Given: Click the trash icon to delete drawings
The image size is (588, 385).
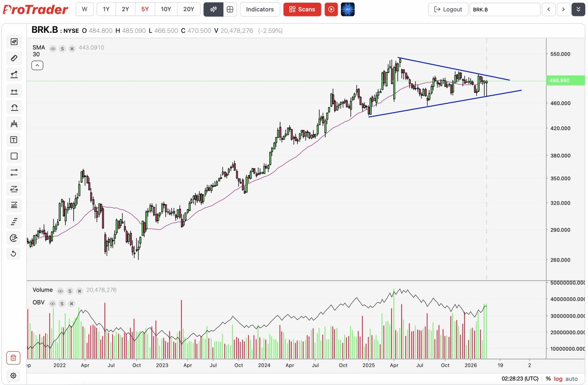Looking at the screenshot, I should click(x=14, y=358).
